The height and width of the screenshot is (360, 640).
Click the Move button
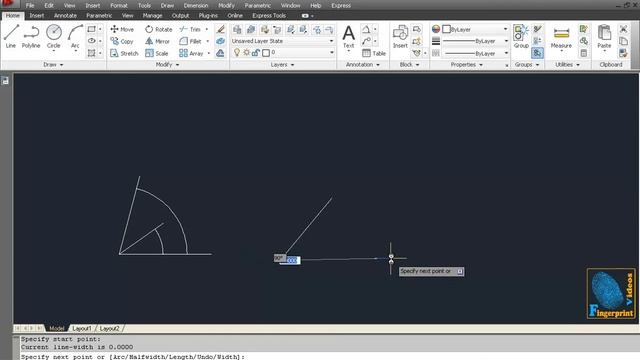(122, 29)
